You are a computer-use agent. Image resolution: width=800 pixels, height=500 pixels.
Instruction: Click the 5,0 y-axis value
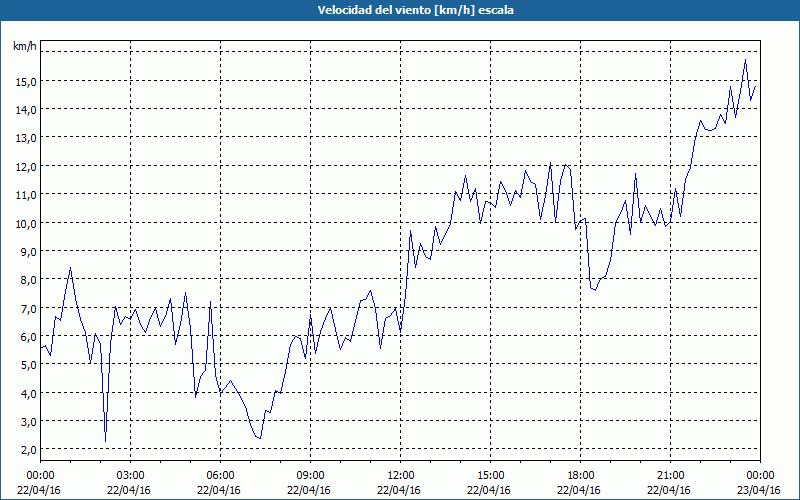pyautogui.click(x=29, y=364)
